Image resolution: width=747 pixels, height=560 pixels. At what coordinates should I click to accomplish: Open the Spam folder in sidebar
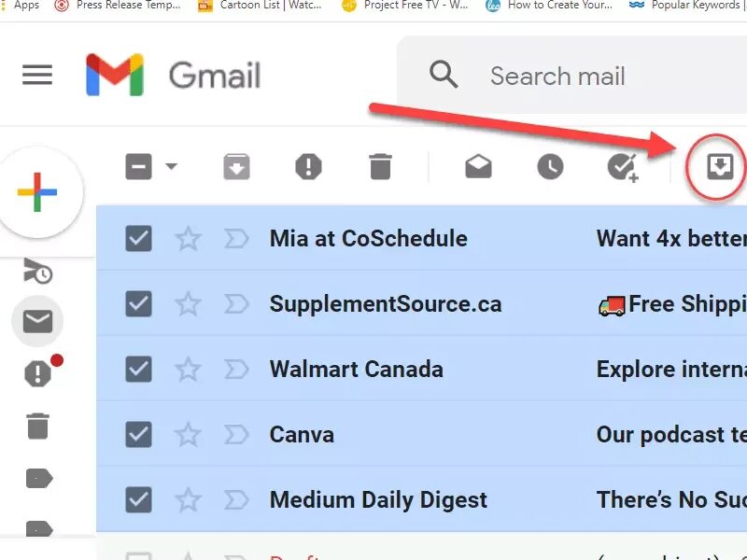38,372
